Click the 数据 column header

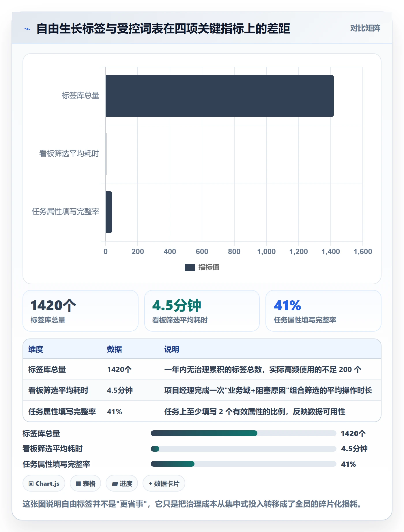click(x=115, y=349)
